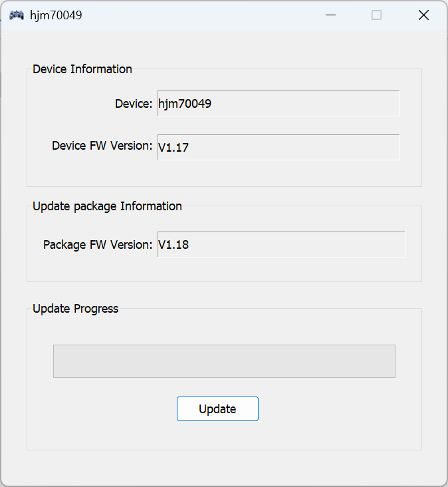Click the greyed-out maximize window icon
The height and width of the screenshot is (487, 448).
[x=376, y=15]
